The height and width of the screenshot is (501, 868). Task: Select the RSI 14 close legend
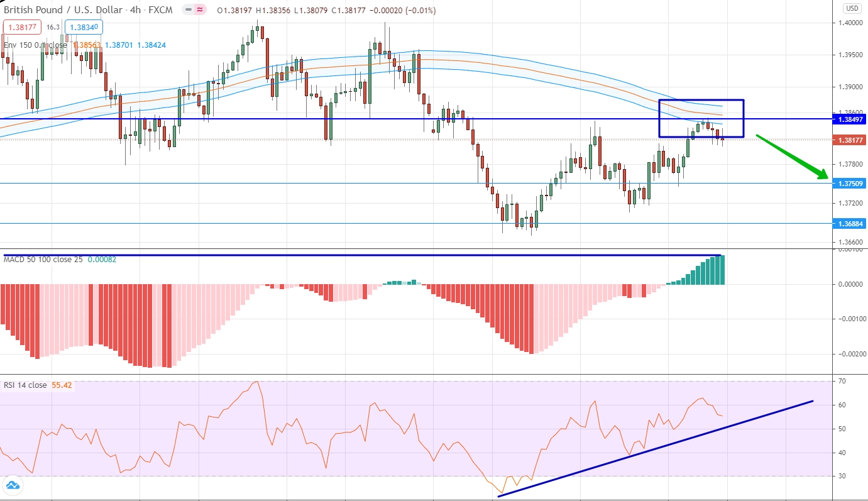click(x=25, y=385)
